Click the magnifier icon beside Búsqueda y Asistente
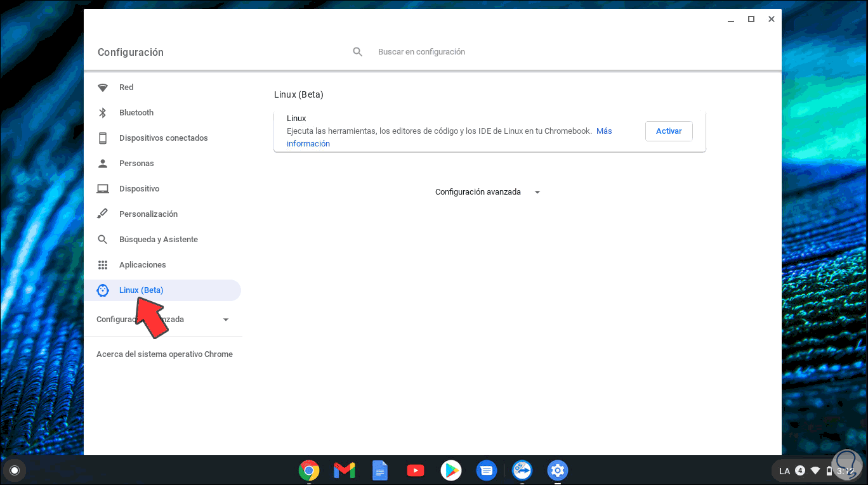Viewport: 868px width, 485px height. pyautogui.click(x=103, y=240)
